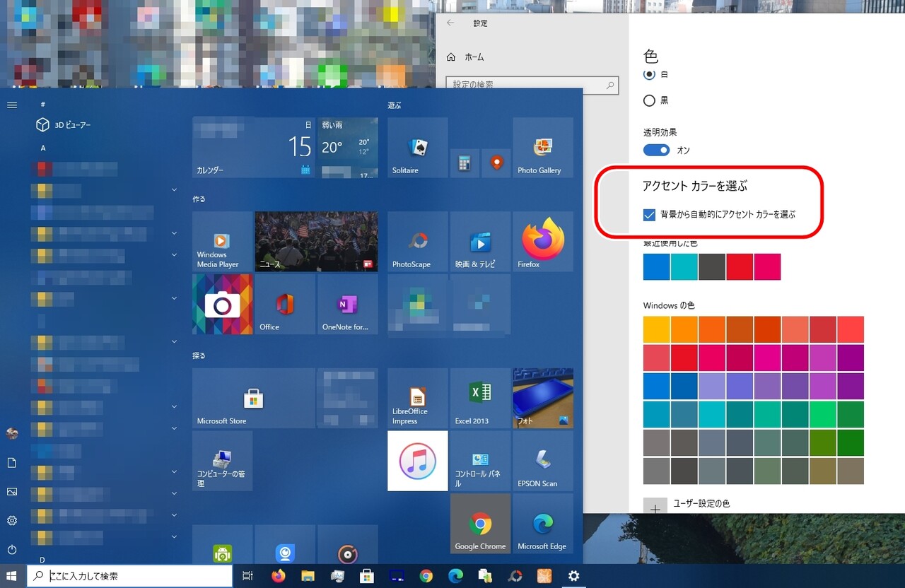Pick the yellow-gold Windows color swatch
905x588 pixels.
(657, 329)
